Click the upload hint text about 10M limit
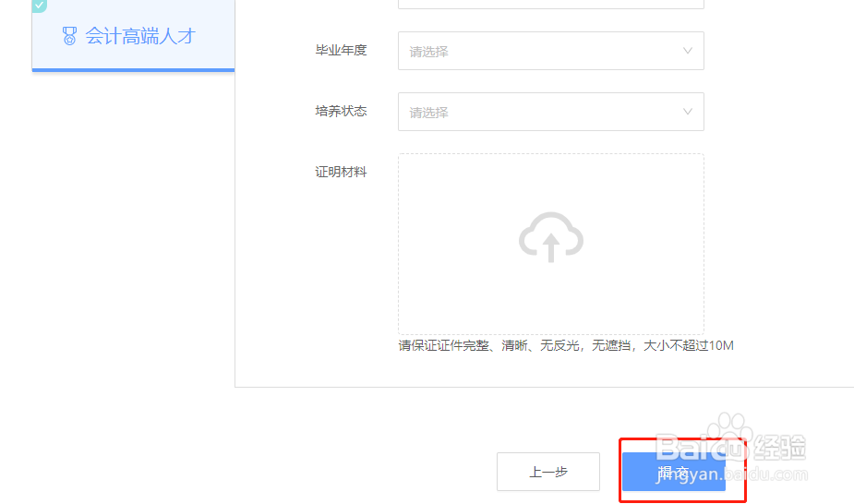This screenshot has height=504, width=854. pos(566,345)
